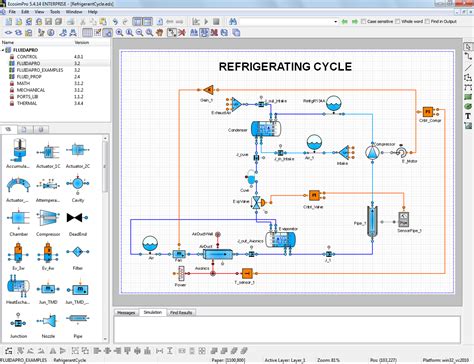Click the red cross toolbar icon
The width and height of the screenshot is (474, 364).
pos(182,32)
